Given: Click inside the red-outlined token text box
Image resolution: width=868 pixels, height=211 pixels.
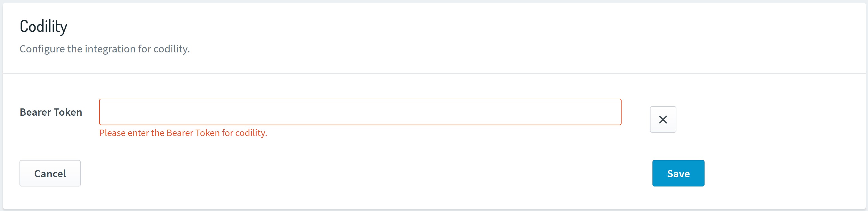Looking at the screenshot, I should (360, 112).
